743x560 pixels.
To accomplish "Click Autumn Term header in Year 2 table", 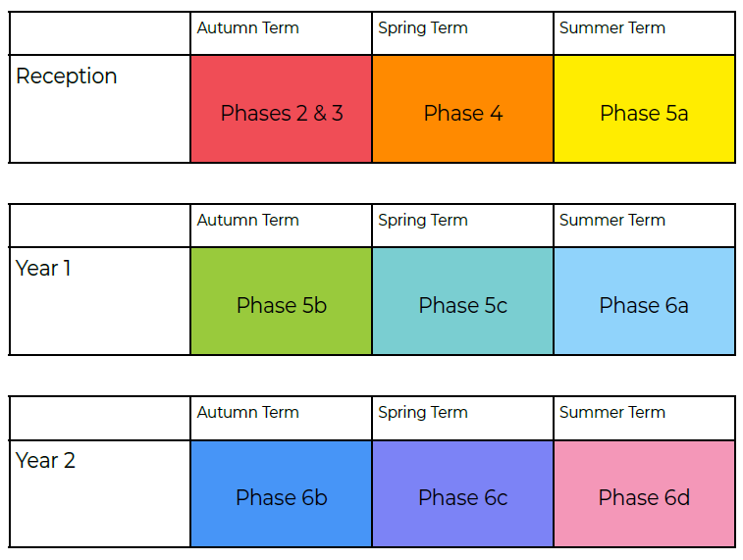I will [248, 413].
